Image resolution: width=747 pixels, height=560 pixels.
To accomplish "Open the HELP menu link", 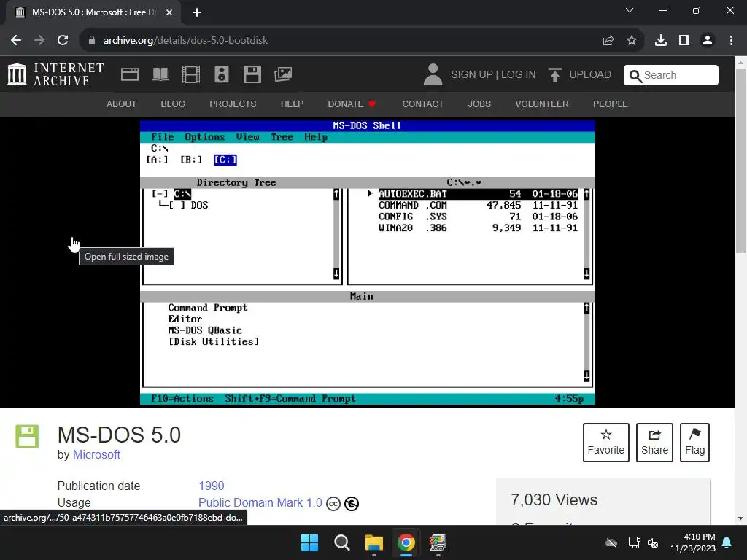I will click(x=292, y=104).
